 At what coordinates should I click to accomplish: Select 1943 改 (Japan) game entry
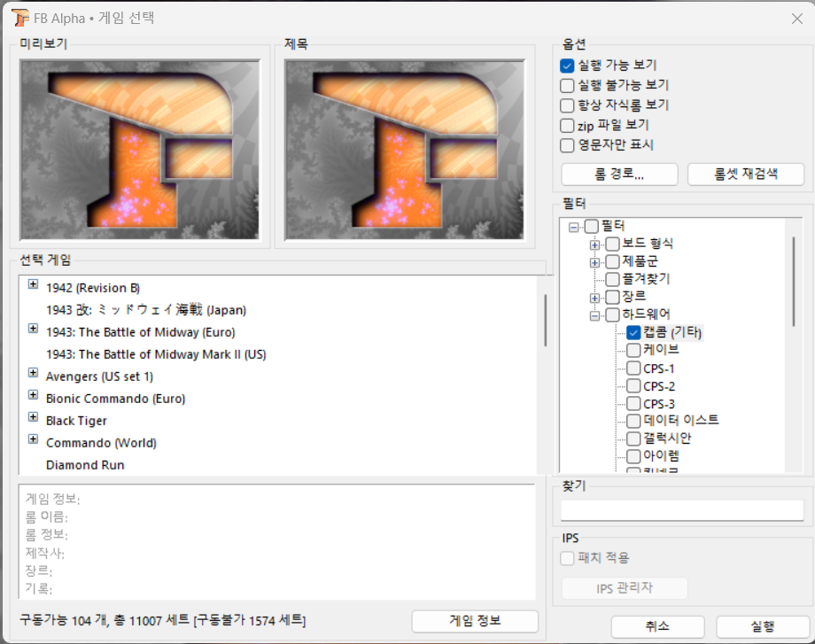[146, 310]
